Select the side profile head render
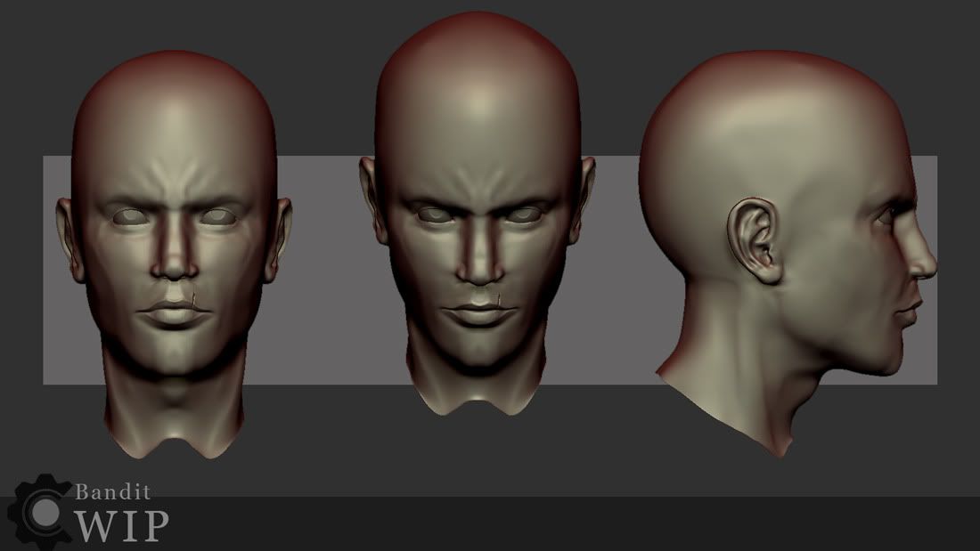This screenshot has height=551, width=980. coord(788,253)
